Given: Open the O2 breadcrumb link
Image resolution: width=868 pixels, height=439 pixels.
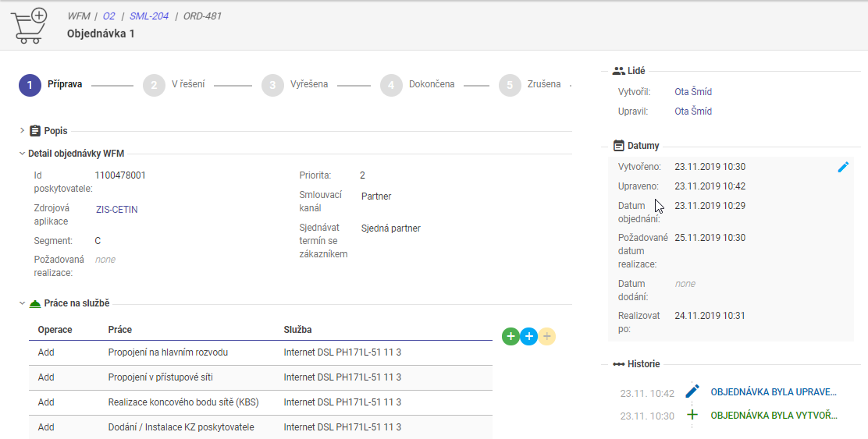Looking at the screenshot, I should coord(109,16).
